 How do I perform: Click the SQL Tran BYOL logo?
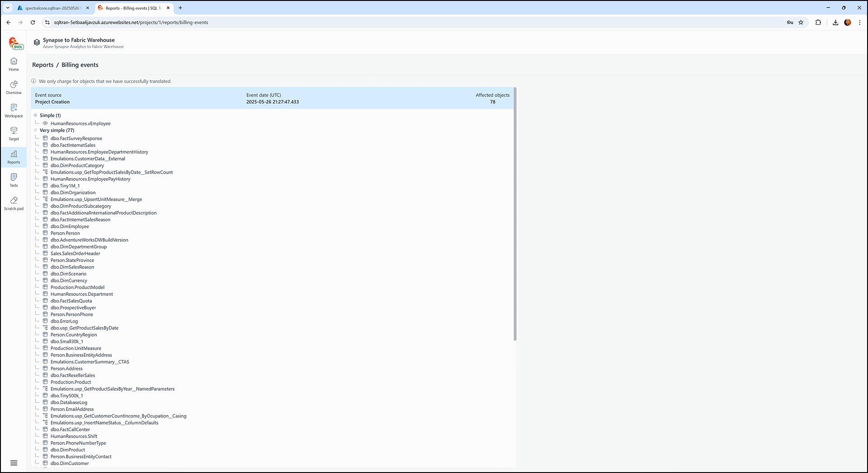(x=15, y=43)
